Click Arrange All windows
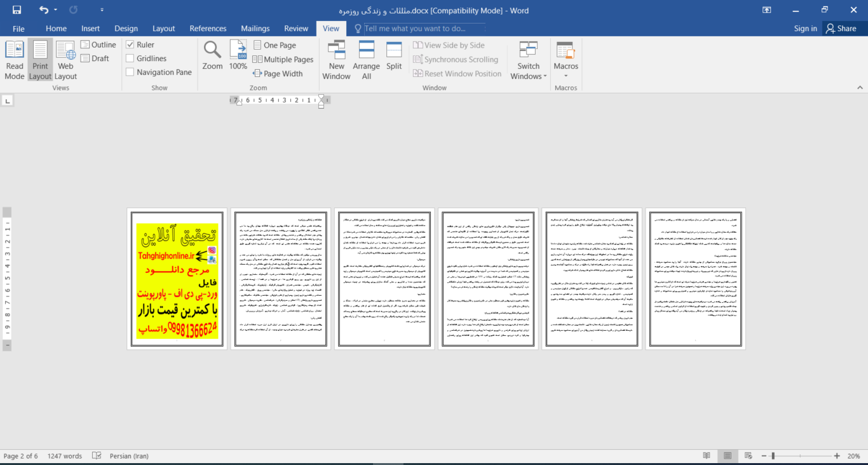This screenshot has width=868, height=465. (367, 60)
